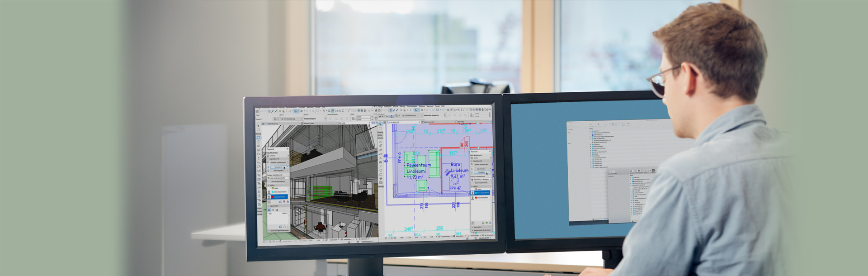The height and width of the screenshot is (276, 868).
Task: Click the Büro room label in floor plan
Action: [456, 165]
